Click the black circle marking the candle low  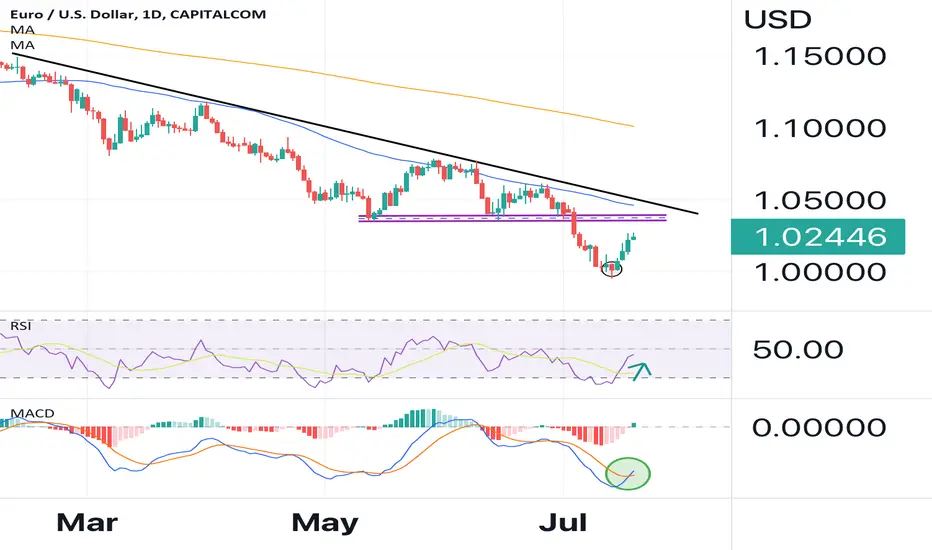[x=612, y=269]
